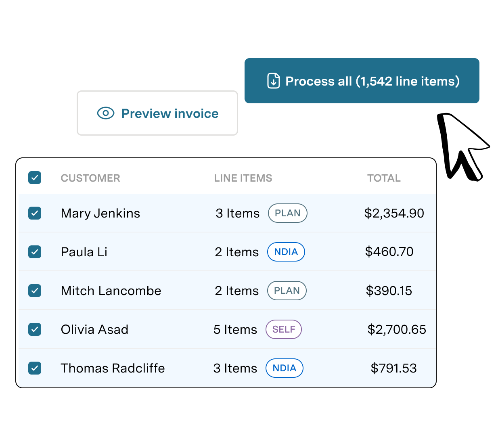The width and height of the screenshot is (498, 448).
Task: Uncheck the Mary Jenkins row checkbox
Action: (35, 213)
